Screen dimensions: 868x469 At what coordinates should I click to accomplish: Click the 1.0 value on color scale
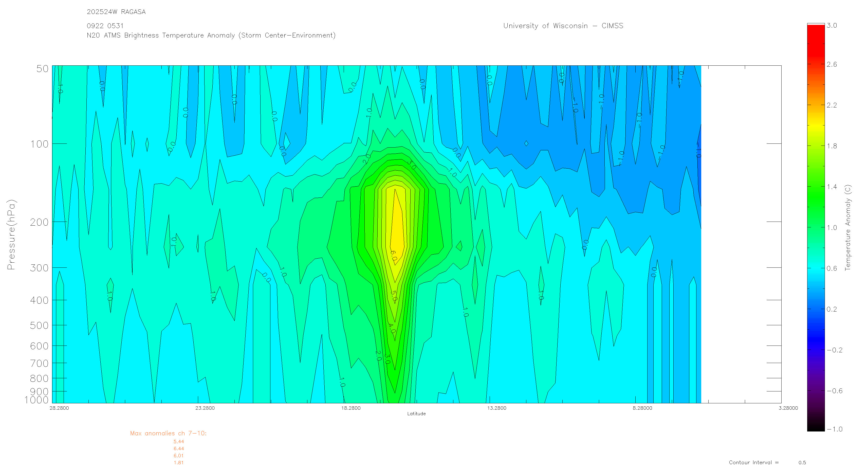click(x=832, y=228)
